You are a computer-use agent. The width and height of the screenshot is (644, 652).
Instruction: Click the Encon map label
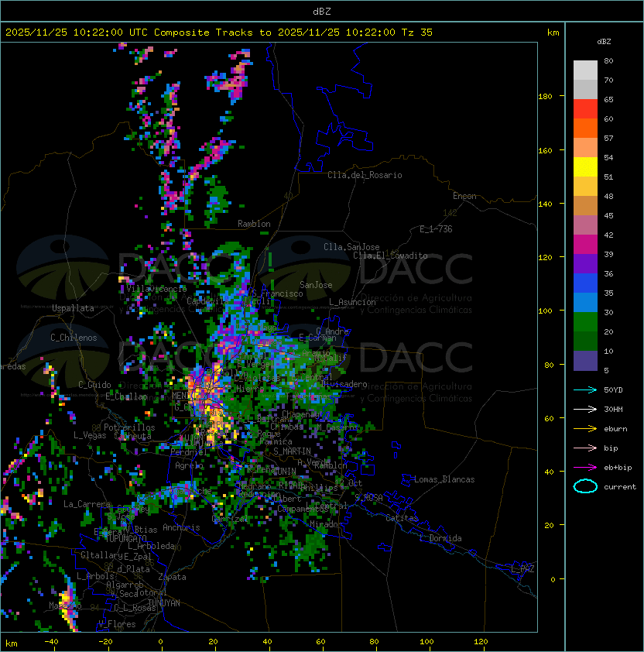click(464, 196)
